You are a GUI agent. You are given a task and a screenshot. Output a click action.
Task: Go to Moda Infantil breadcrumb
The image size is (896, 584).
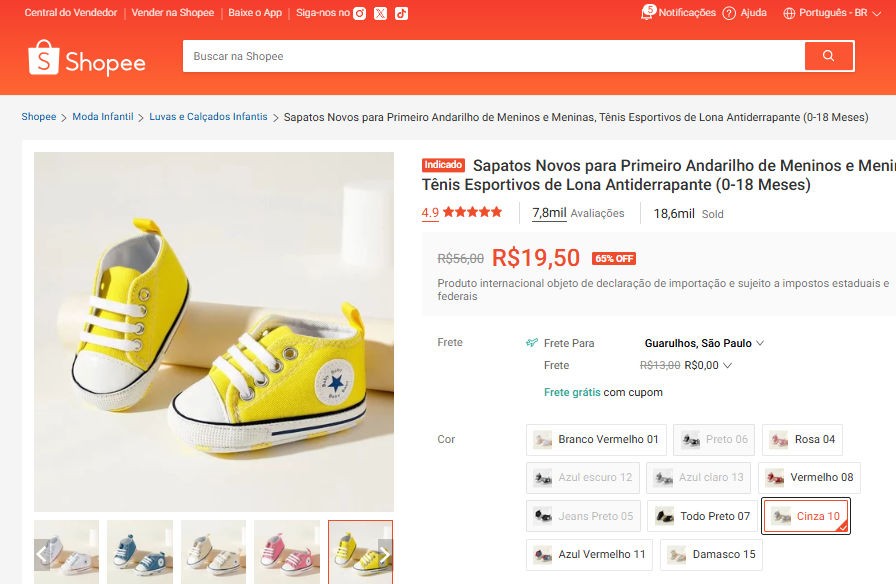102,117
